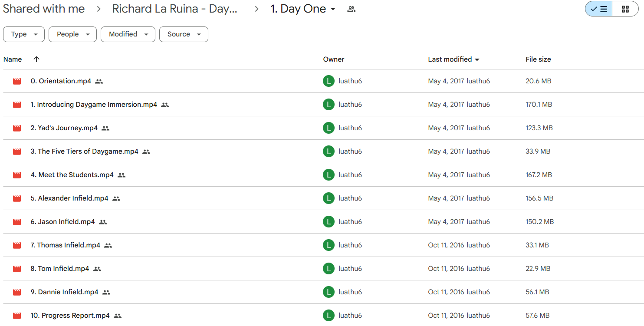Click the video icon for 7. Thomas Infield.mp4
This screenshot has height=326, width=644.
point(17,245)
